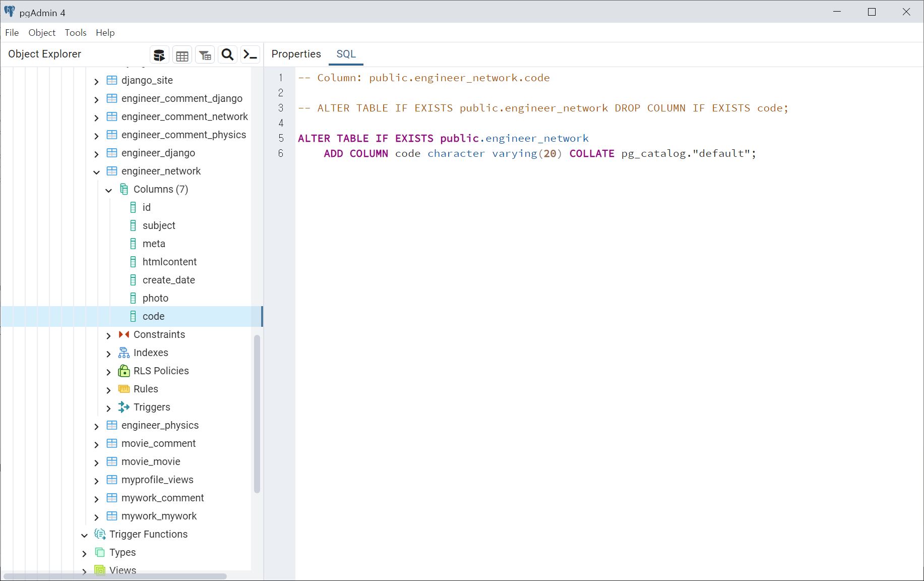This screenshot has height=581, width=924.
Task: Collapse the Trigger Functions node
Action: coord(84,535)
